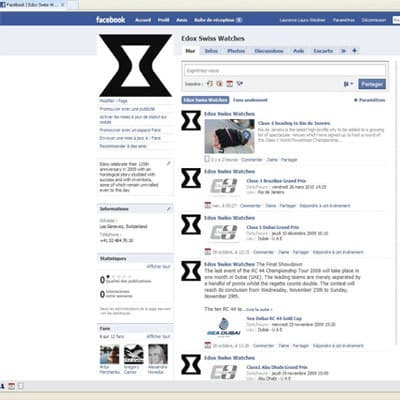Click Promouvoir avec une publicité link
Viewport: 400px width, 400px height.
[127, 109]
